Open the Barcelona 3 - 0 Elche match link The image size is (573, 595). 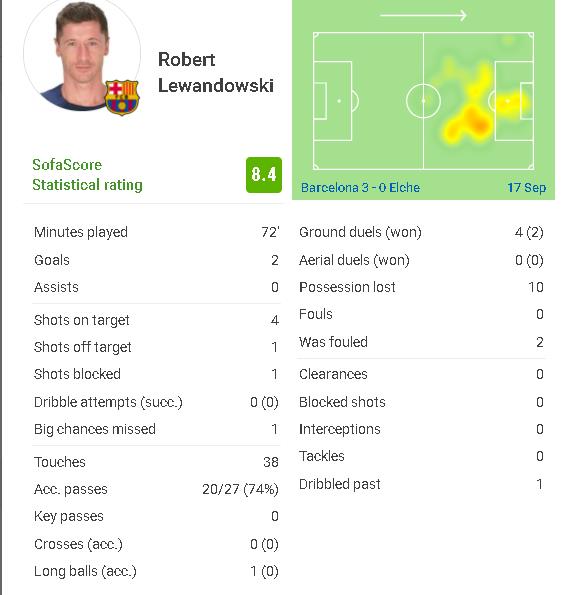[360, 187]
